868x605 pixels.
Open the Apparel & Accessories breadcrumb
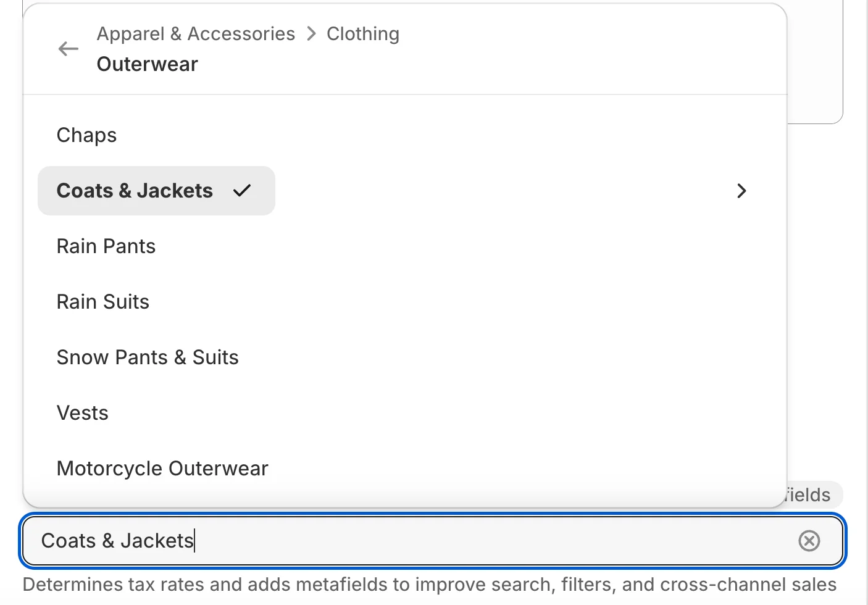[x=196, y=34]
